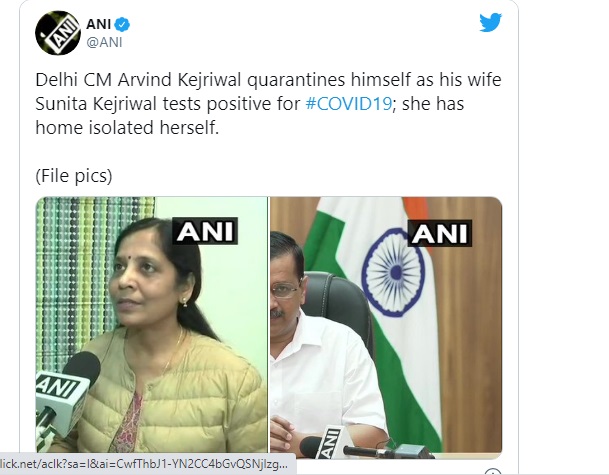
Task: Open the left photo of Sunita Kejriwal
Action: [151, 325]
